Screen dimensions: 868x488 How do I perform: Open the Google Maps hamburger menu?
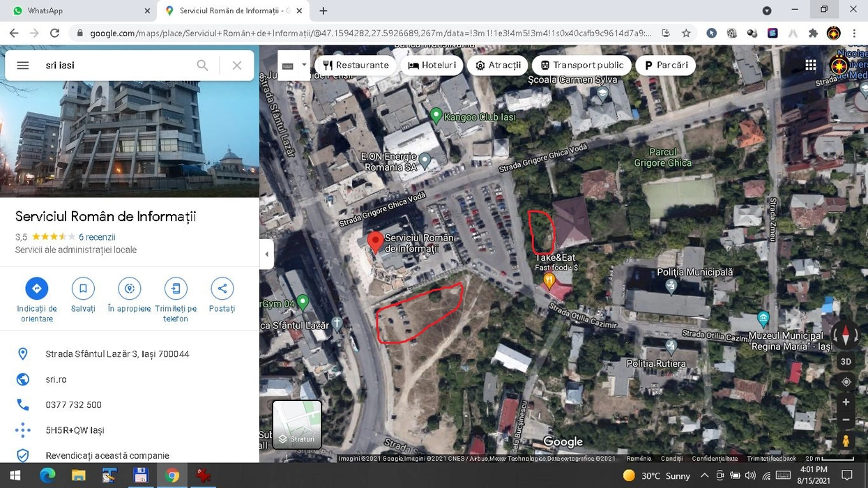(23, 66)
